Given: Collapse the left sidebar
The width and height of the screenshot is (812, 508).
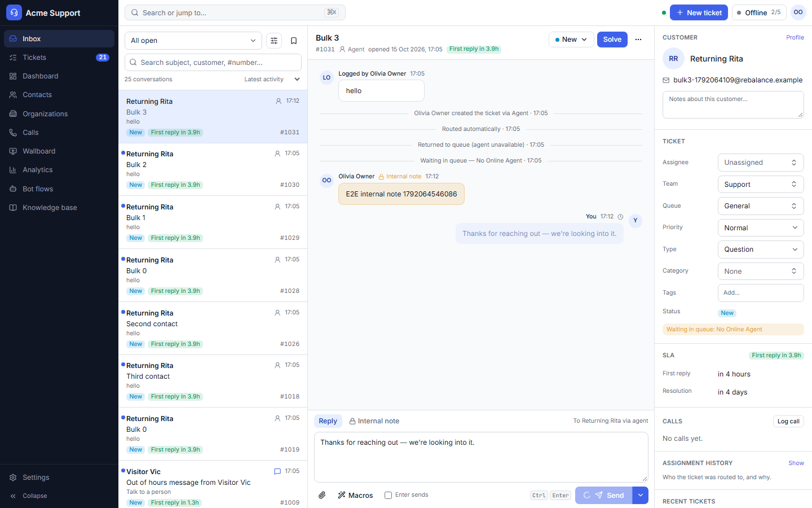Looking at the screenshot, I should [59, 496].
